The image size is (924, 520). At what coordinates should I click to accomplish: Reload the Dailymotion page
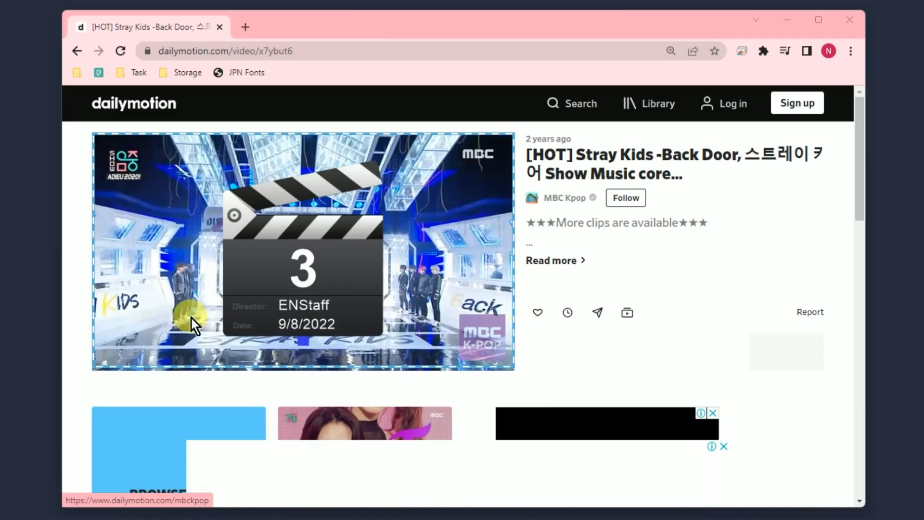pyautogui.click(x=120, y=51)
